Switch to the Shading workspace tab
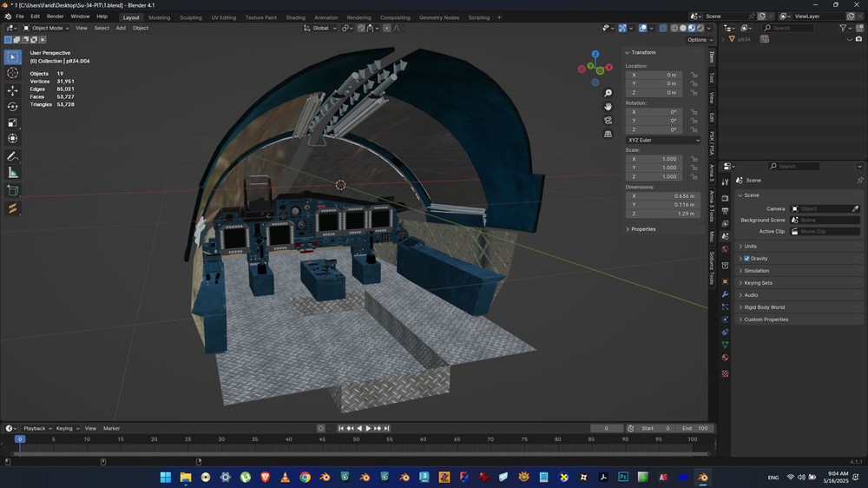The width and height of the screenshot is (868, 488). coord(295,17)
